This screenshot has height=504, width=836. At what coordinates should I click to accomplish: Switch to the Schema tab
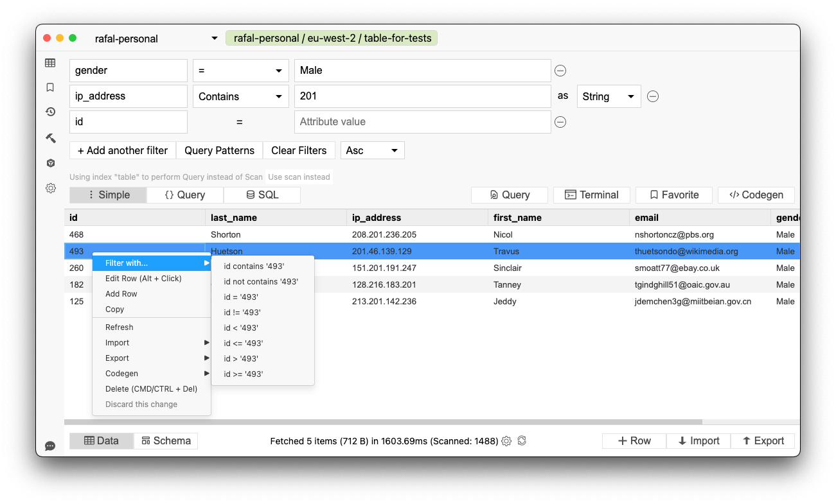(x=166, y=440)
